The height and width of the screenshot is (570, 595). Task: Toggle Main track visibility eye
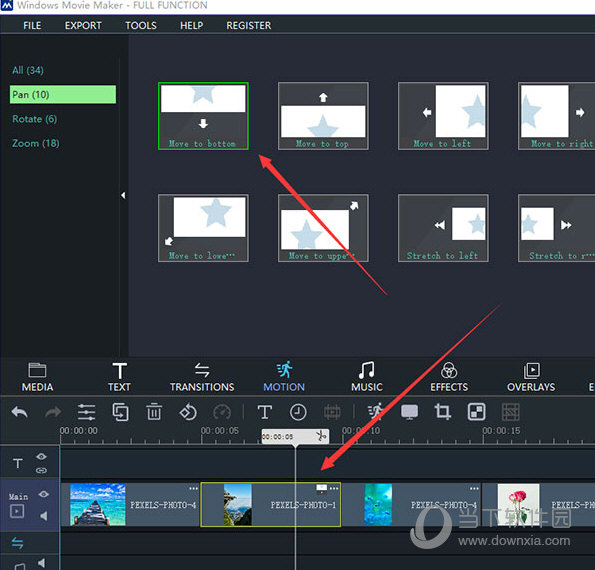click(x=44, y=494)
